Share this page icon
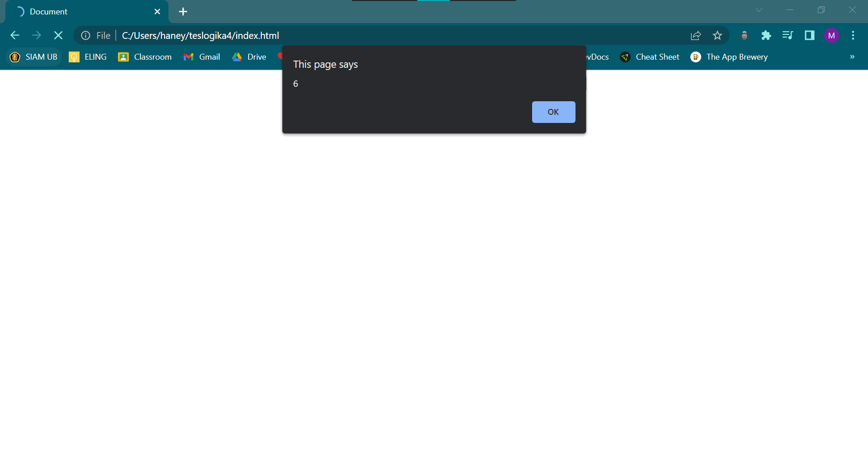The image size is (868, 461). pyautogui.click(x=696, y=35)
